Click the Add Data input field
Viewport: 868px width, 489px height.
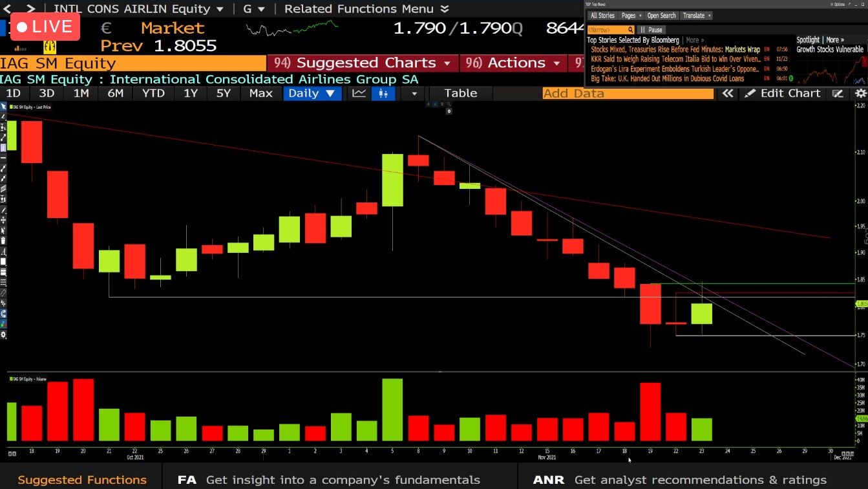point(628,93)
